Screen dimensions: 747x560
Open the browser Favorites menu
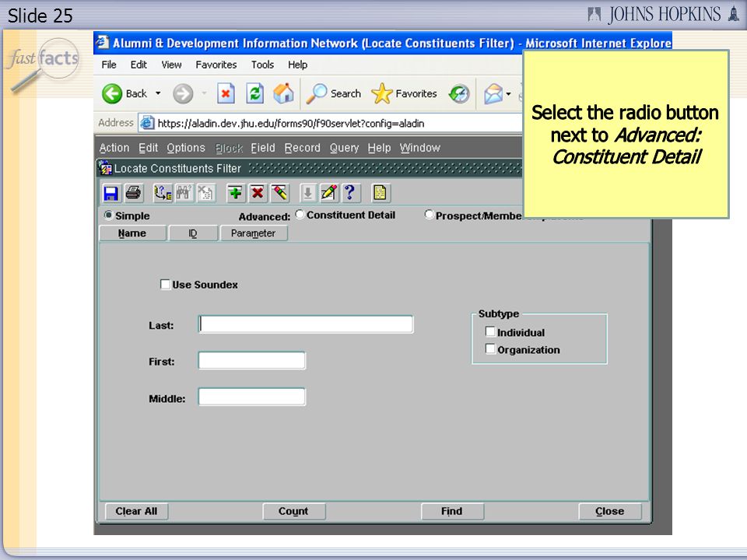216,65
